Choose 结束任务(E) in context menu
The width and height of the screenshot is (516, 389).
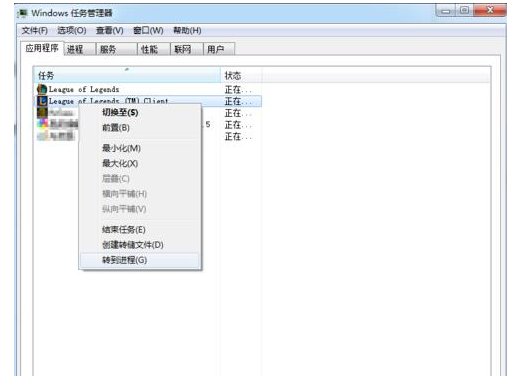tap(140, 229)
